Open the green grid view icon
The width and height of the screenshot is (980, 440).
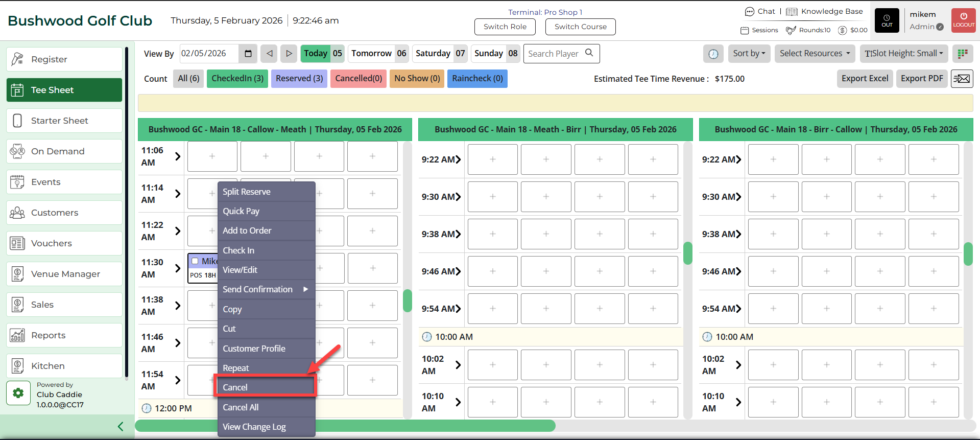click(963, 54)
